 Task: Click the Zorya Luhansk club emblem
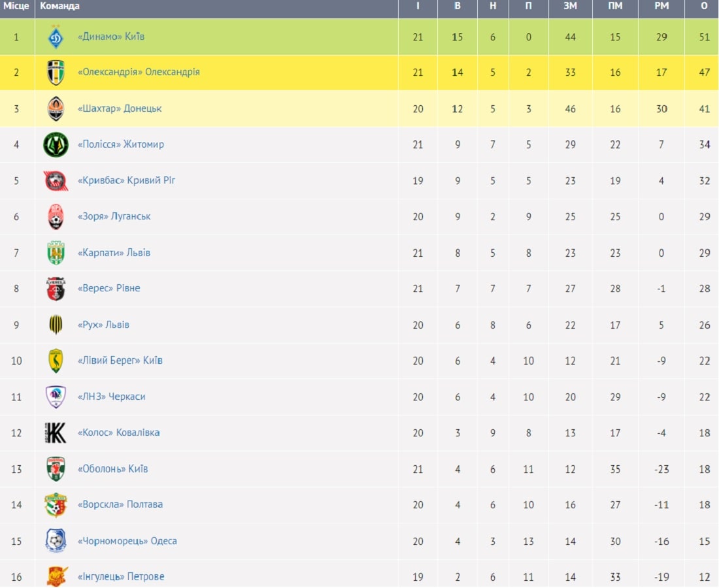click(56, 217)
